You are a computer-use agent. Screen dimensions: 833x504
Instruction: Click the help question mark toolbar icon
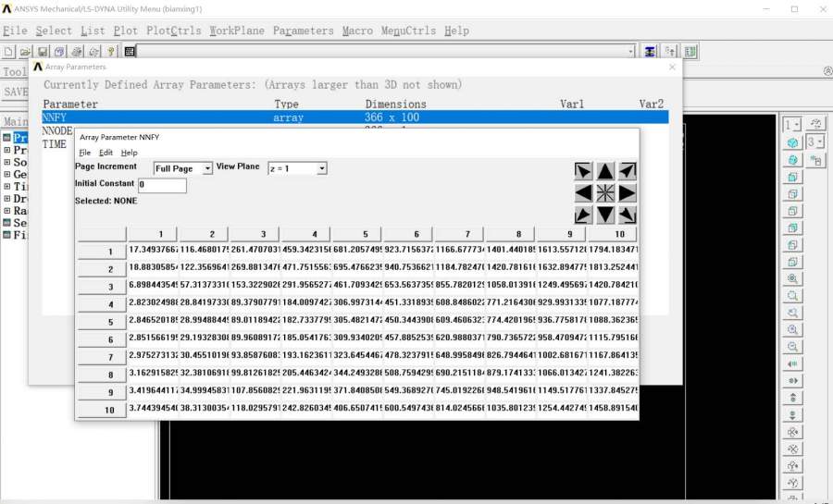[x=110, y=52]
